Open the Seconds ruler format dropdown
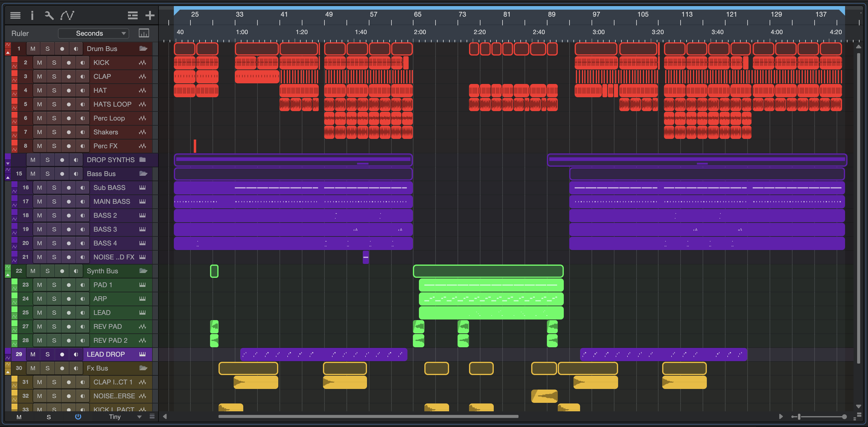This screenshot has width=868, height=427. pos(93,33)
